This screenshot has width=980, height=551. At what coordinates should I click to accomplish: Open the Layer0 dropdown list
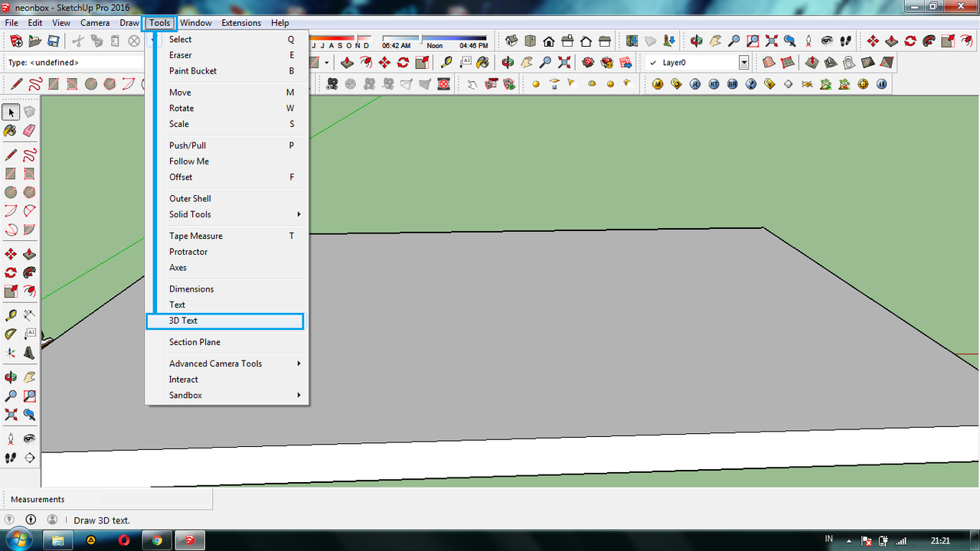tap(743, 63)
